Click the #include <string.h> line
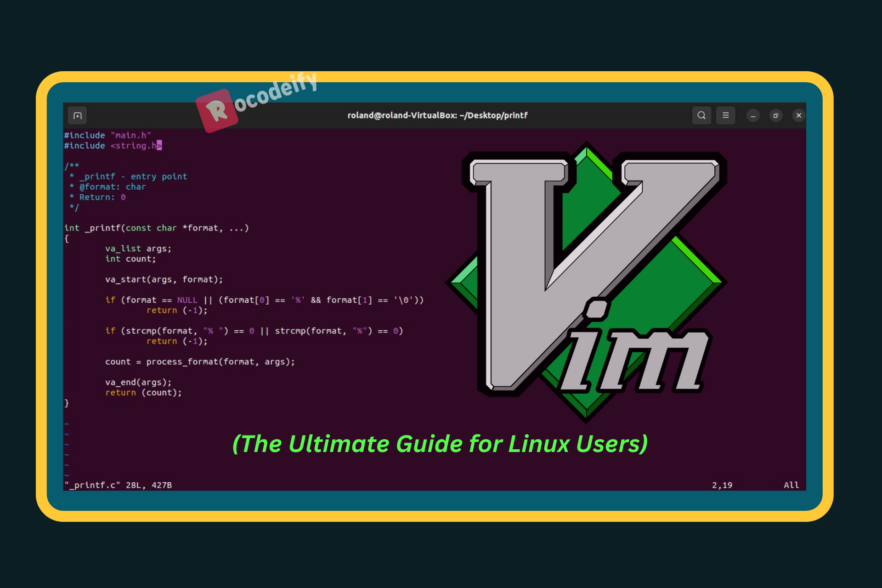Screen dimensions: 882x588 click(112, 146)
